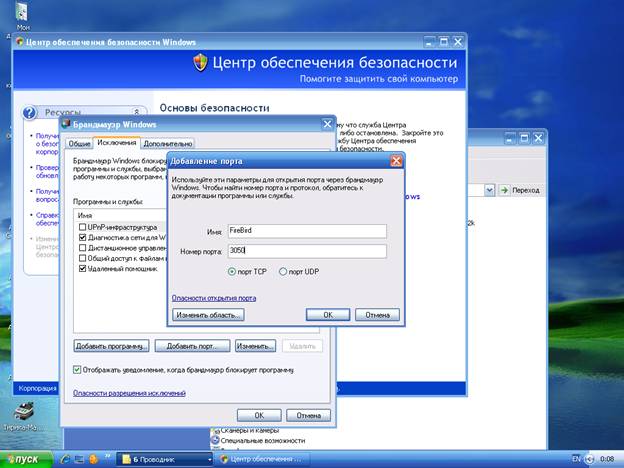Click the Корпорация text in bottom bar

pyautogui.click(x=37, y=388)
